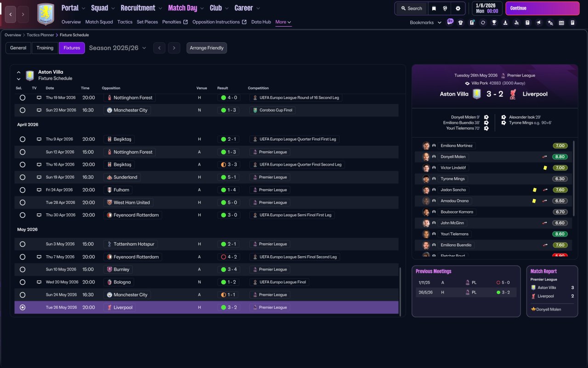This screenshot has width=588, height=368.
Task: Select the radio button for West Ham United fixture
Action: [x=23, y=202]
